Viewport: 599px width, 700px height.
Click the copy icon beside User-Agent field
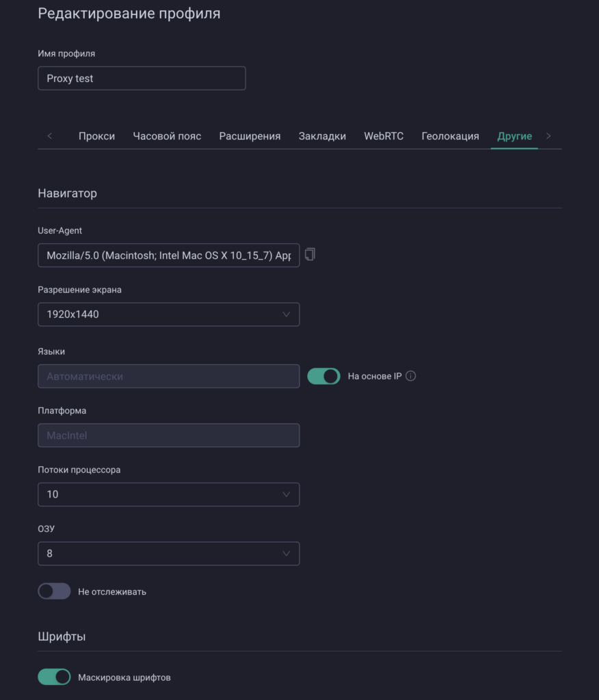tap(309, 254)
